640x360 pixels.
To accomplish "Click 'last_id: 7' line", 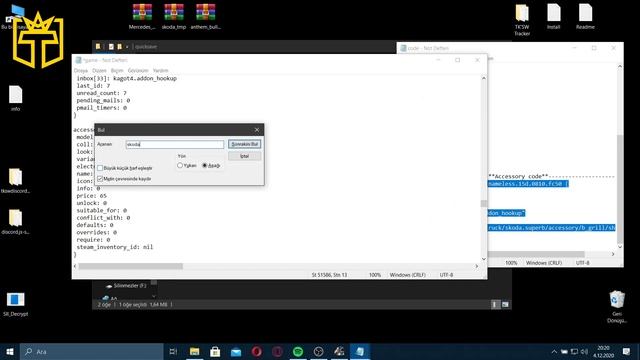I will pos(93,86).
